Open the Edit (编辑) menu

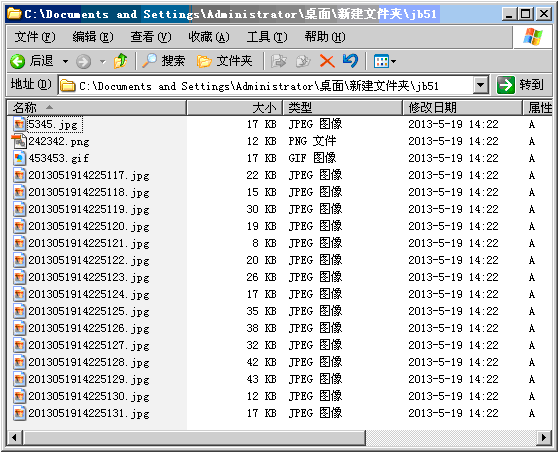coord(93,37)
